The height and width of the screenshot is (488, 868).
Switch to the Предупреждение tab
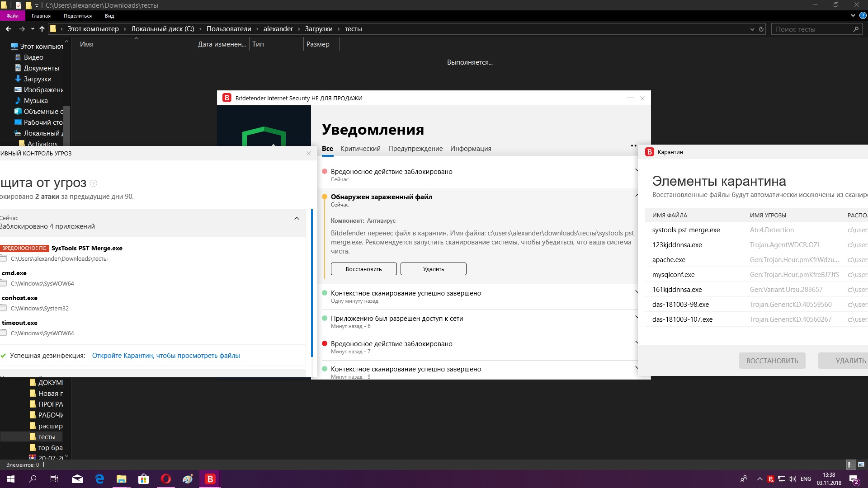415,149
